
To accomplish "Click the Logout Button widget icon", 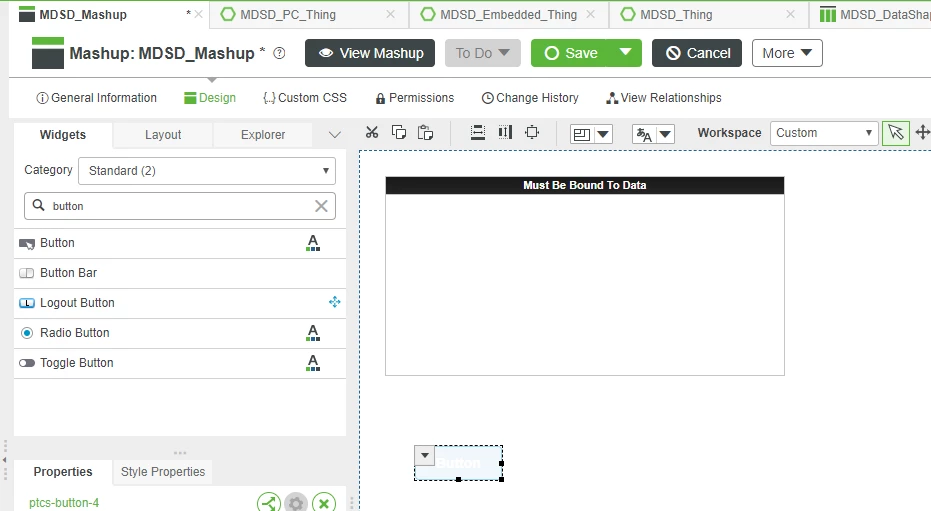I will click(27, 303).
